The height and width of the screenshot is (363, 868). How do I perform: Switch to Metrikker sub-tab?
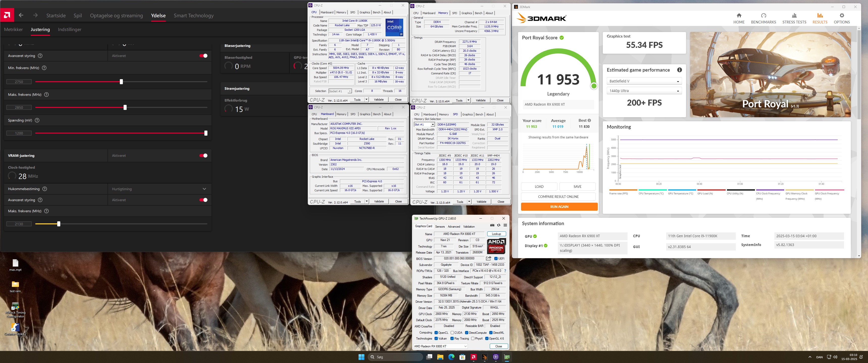[13, 29]
